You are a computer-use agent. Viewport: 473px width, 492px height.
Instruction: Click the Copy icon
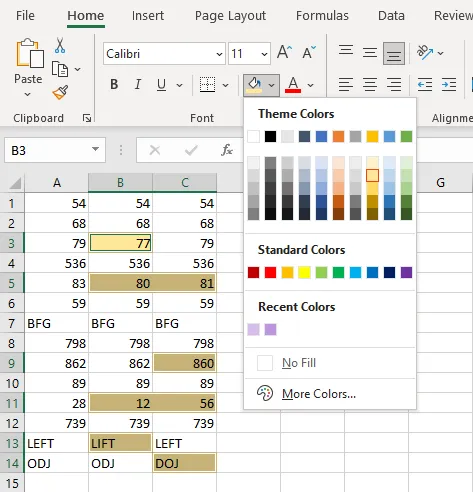(60, 69)
